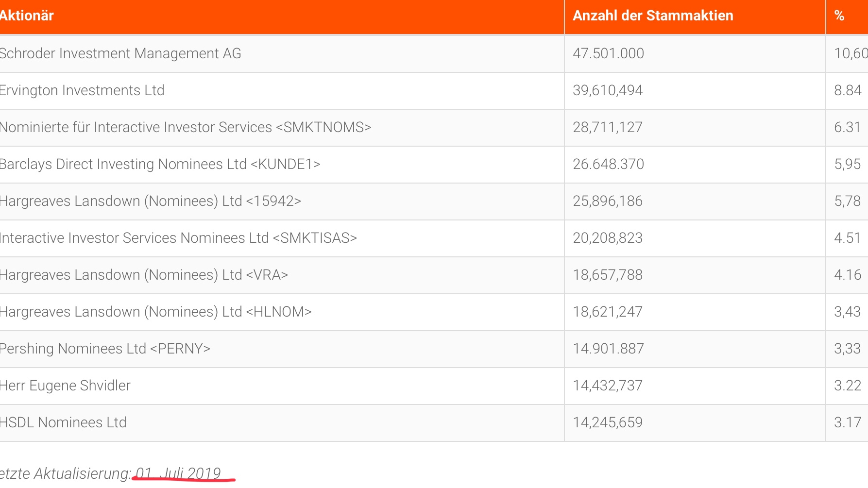The image size is (868, 488).
Task: Click the Anzahl der Stammaktien column header
Action: 652,16
